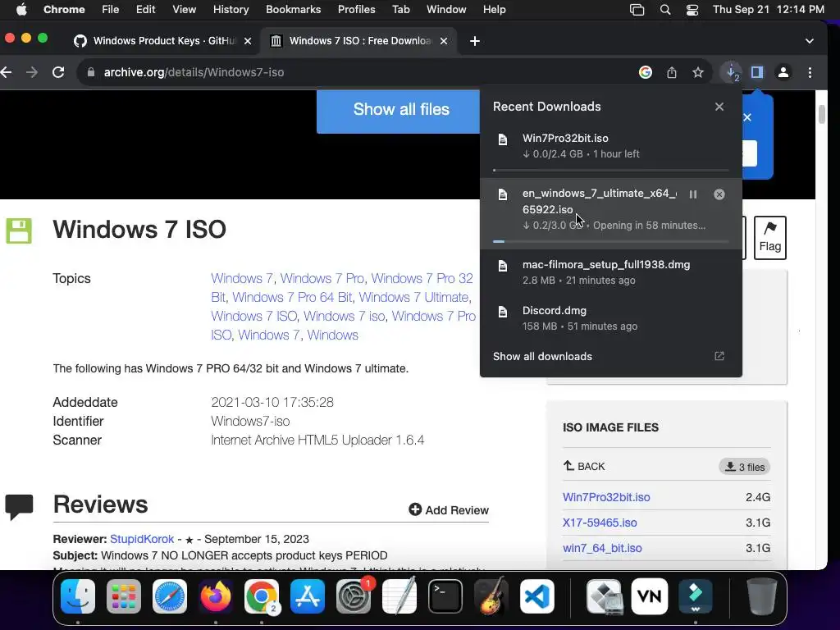Click the page vertical scrollbar thumb
This screenshot has height=630, width=840.
(x=822, y=115)
